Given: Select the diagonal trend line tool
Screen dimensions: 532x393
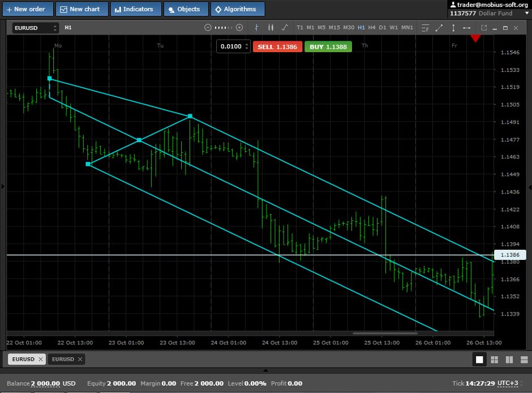Looking at the screenshot, I should point(439,27).
